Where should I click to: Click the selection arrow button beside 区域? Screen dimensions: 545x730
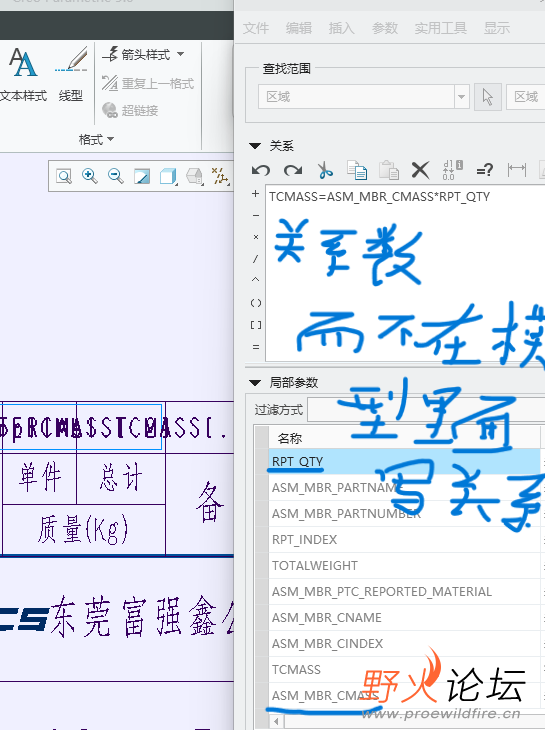[488, 97]
